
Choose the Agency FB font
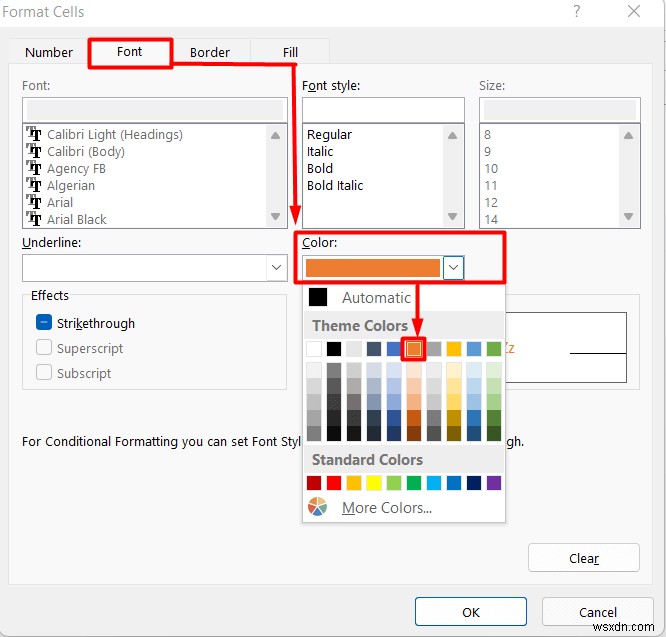76,169
